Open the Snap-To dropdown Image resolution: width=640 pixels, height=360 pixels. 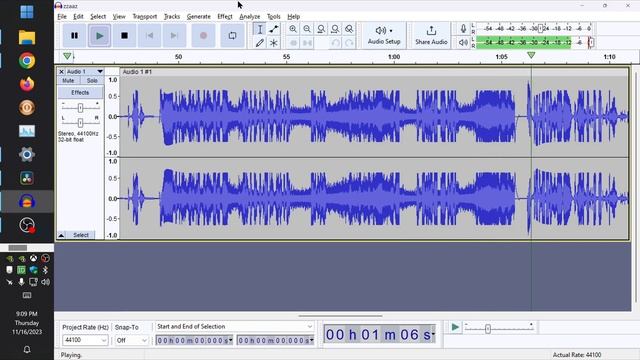coord(131,340)
